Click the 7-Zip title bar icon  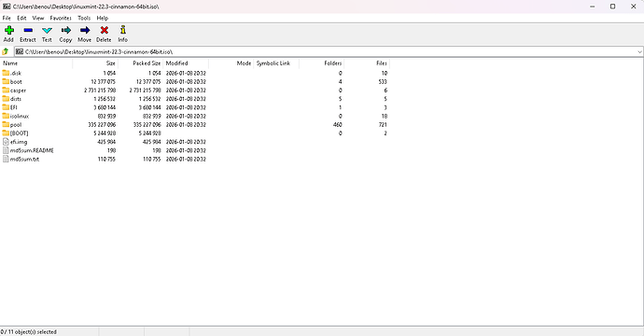tap(7, 7)
